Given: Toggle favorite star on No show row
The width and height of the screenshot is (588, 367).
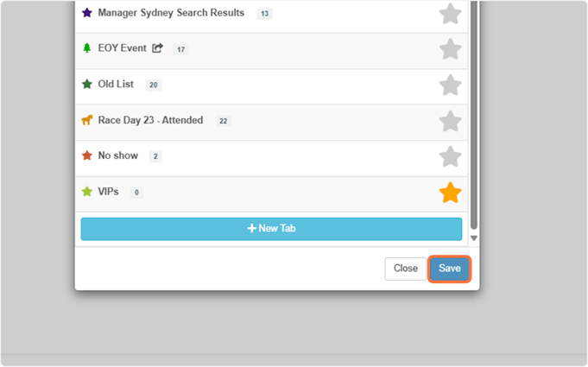Looking at the screenshot, I should pos(450,156).
